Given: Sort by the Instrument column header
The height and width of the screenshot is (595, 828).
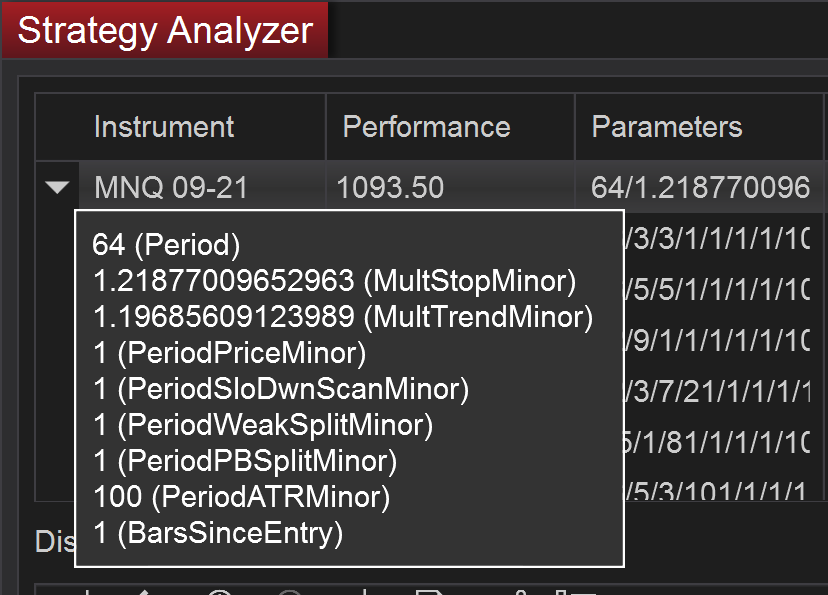Looking at the screenshot, I should coord(164,127).
